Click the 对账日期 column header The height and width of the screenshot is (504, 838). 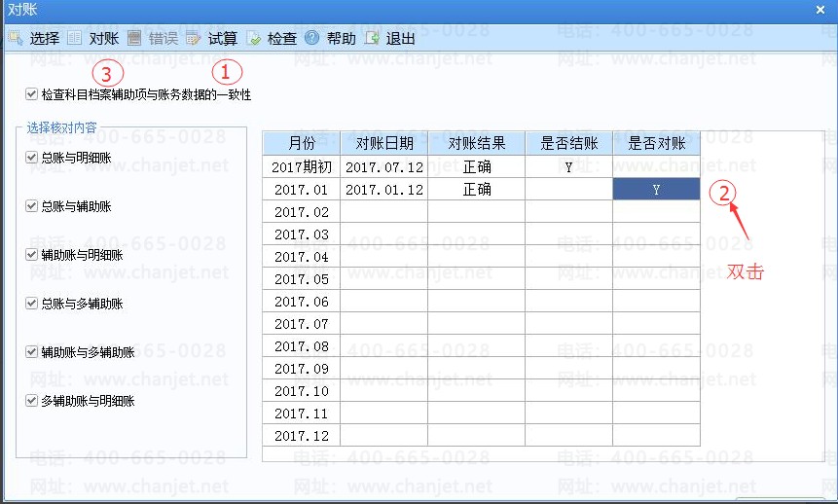(384, 143)
